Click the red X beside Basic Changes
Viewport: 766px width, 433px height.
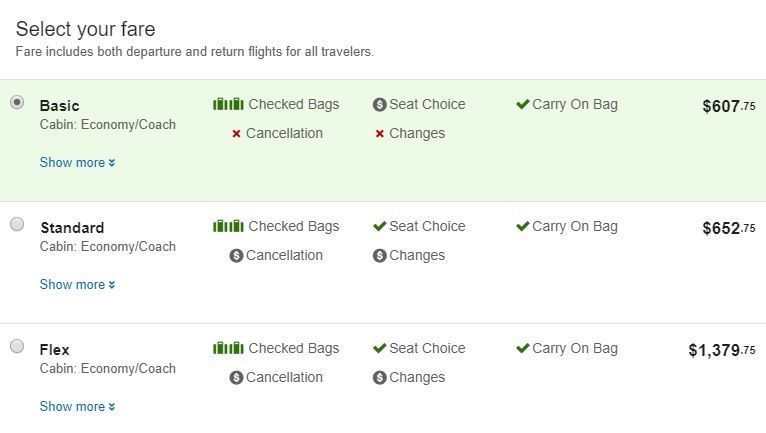click(x=380, y=133)
